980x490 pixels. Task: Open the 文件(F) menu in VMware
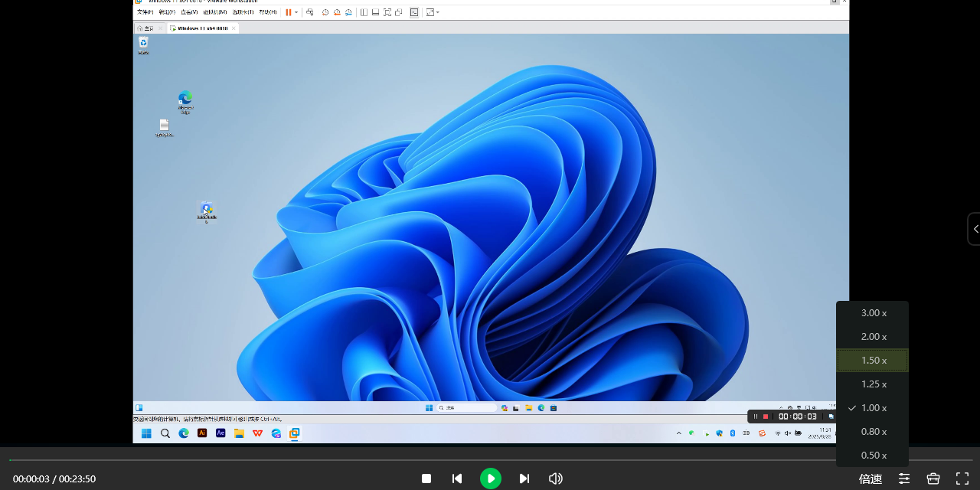pyautogui.click(x=145, y=12)
